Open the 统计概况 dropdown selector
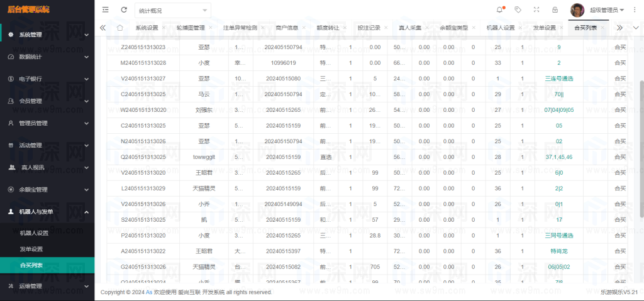This screenshot has height=301, width=644. [173, 11]
